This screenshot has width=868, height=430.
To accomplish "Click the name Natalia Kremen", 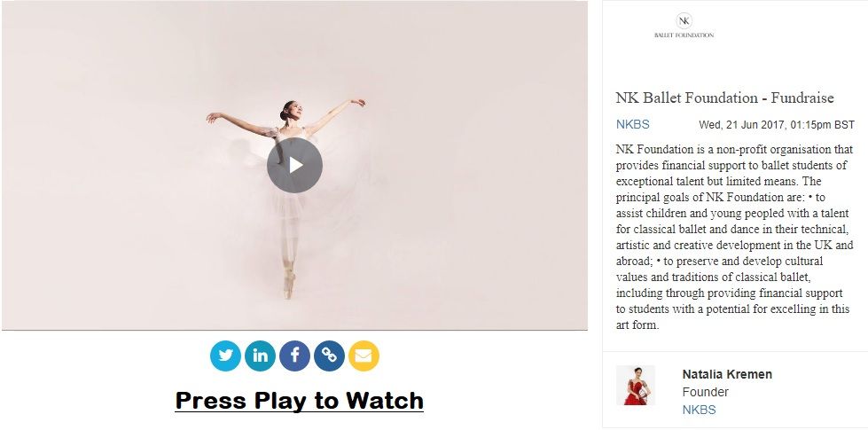I will pyautogui.click(x=727, y=374).
